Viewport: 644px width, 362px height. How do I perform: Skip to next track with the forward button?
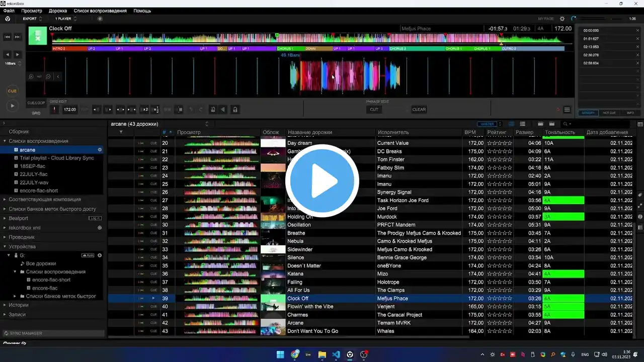coord(18,37)
